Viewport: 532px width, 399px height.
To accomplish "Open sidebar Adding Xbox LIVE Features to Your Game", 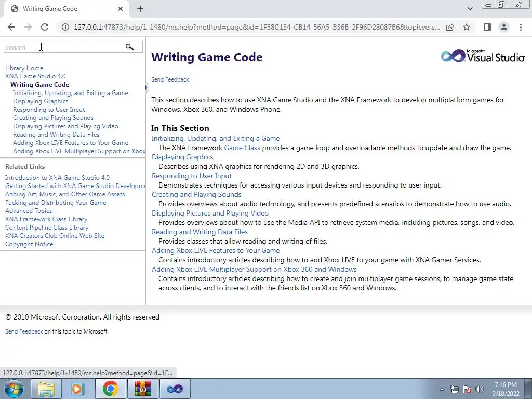I will (x=71, y=143).
